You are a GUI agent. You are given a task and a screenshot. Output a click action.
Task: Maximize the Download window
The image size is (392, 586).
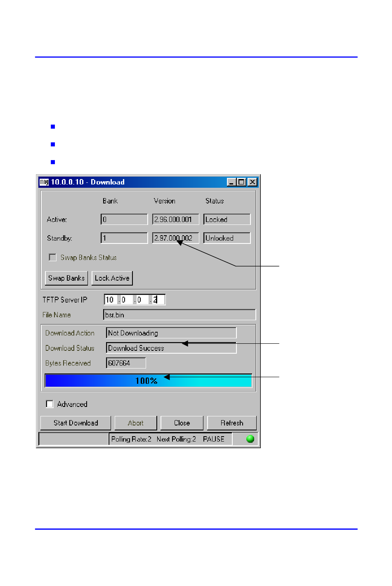[x=241, y=182]
